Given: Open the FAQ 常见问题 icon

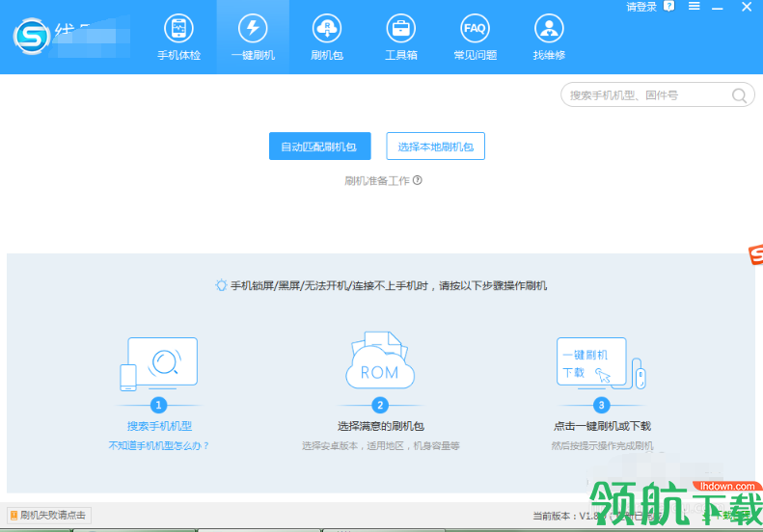Looking at the screenshot, I should (475, 28).
